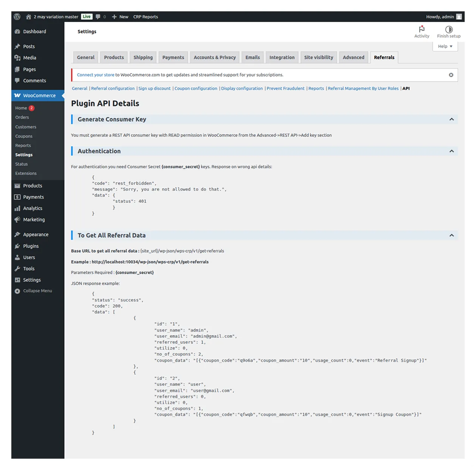Click the Collapse Menu arrow icon
The height and width of the screenshot is (470, 476).
coord(17,291)
